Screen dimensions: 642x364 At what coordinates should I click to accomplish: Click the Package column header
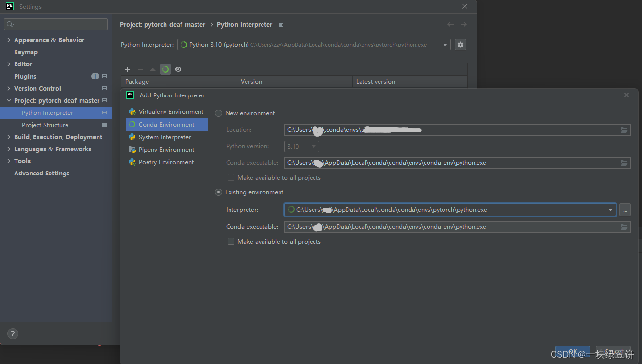(179, 82)
